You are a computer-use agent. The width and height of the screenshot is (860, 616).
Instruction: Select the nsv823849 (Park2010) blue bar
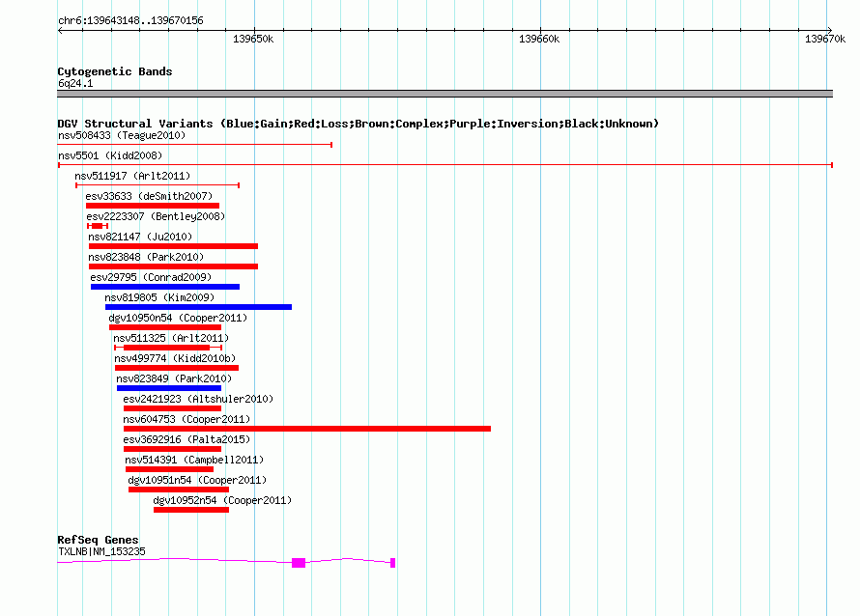point(169,388)
